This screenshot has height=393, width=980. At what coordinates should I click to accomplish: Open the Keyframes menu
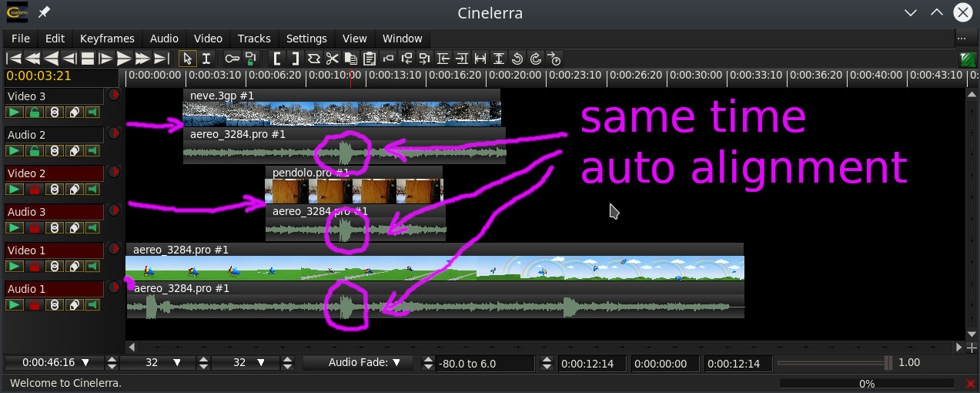coord(107,39)
